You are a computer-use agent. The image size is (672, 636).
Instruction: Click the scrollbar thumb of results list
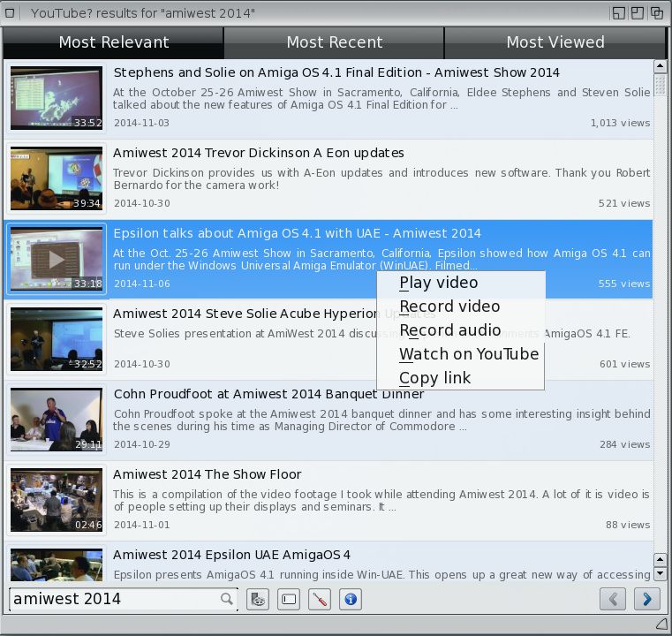click(660, 85)
